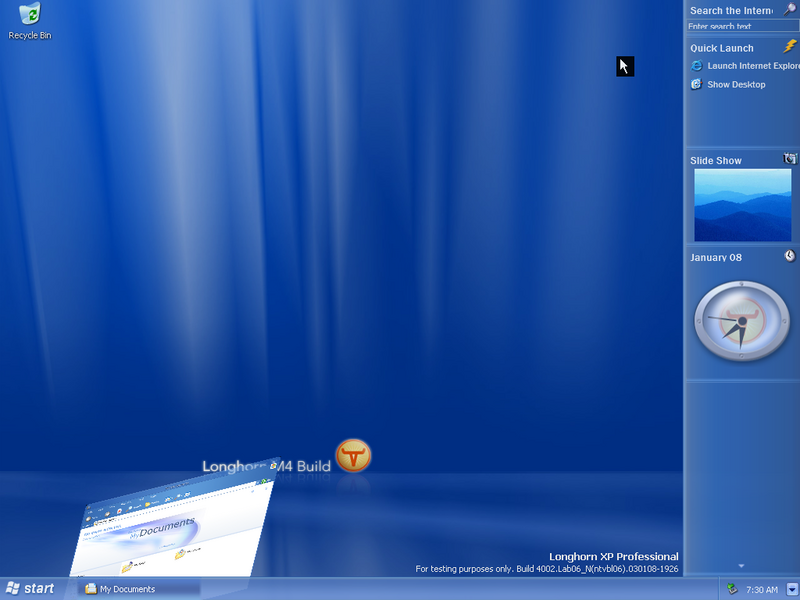This screenshot has width=800, height=600.
Task: Click the Start button
Action: point(31,589)
